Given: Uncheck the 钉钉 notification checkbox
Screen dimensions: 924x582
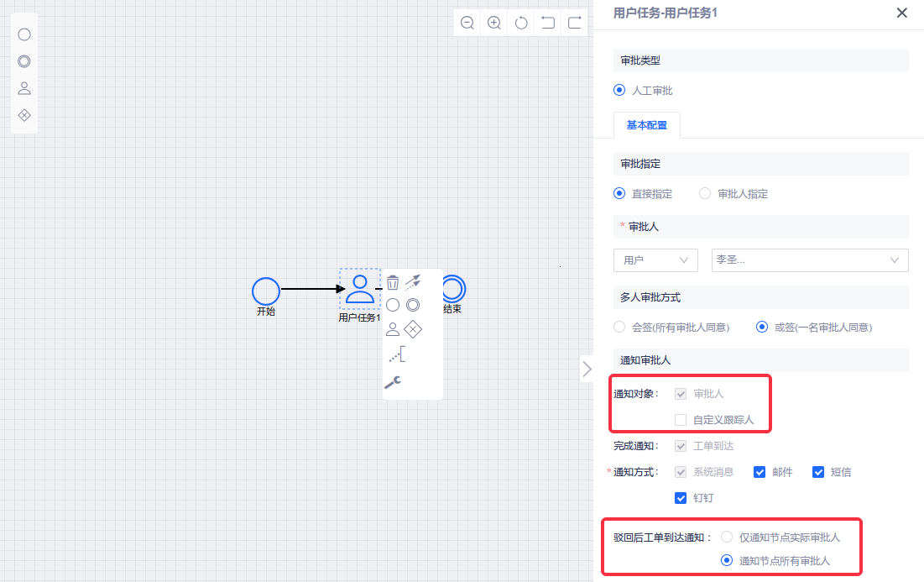Looking at the screenshot, I should [681, 498].
